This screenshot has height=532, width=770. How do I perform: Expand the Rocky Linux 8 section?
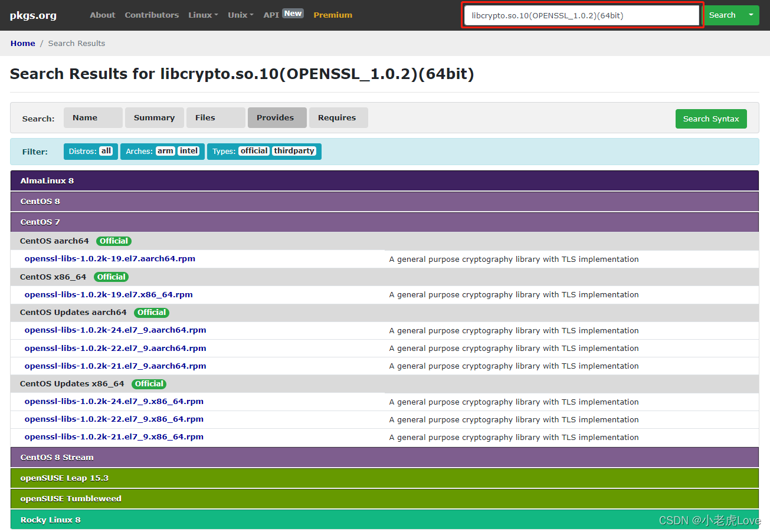tap(385, 520)
